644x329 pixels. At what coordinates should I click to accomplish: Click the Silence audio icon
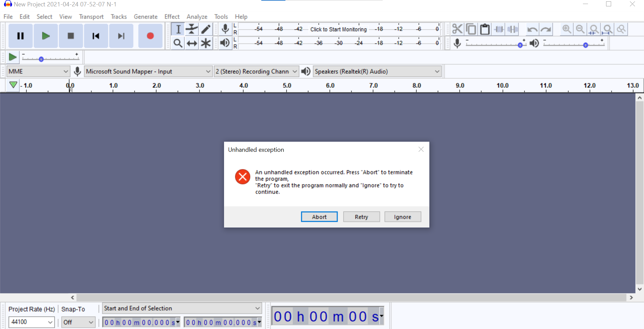(x=513, y=29)
